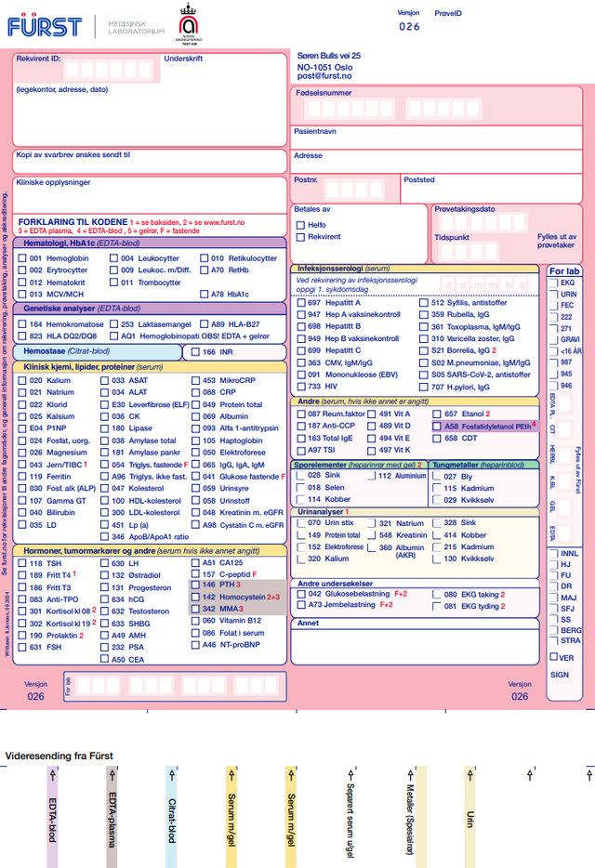
Task: Click the post@furst.no email address
Action: tap(324, 76)
